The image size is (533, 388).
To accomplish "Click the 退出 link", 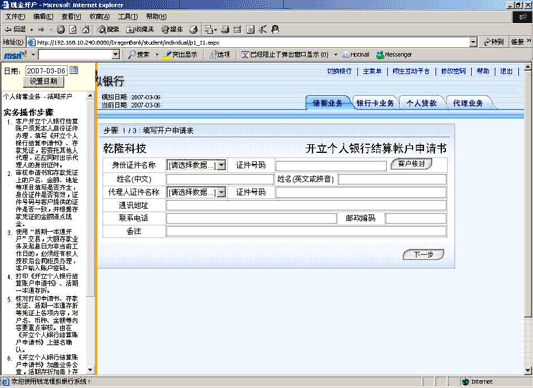I will (x=506, y=71).
